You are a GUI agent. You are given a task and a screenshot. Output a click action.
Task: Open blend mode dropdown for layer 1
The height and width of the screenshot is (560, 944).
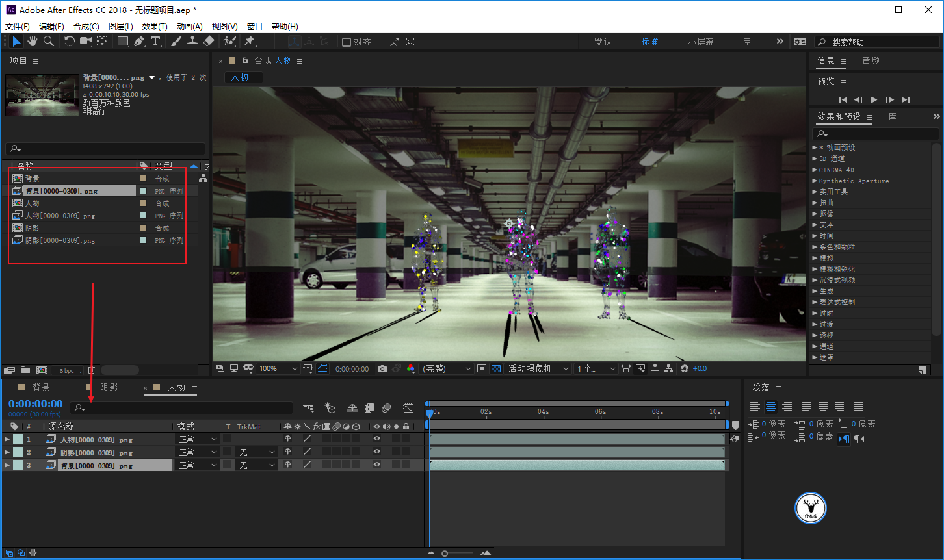click(x=198, y=439)
